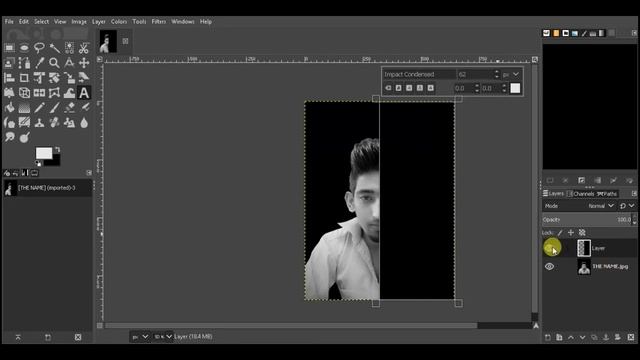Image resolution: width=640 pixels, height=360 pixels.
Task: Toggle visibility of the Layer layer
Action: 550,248
